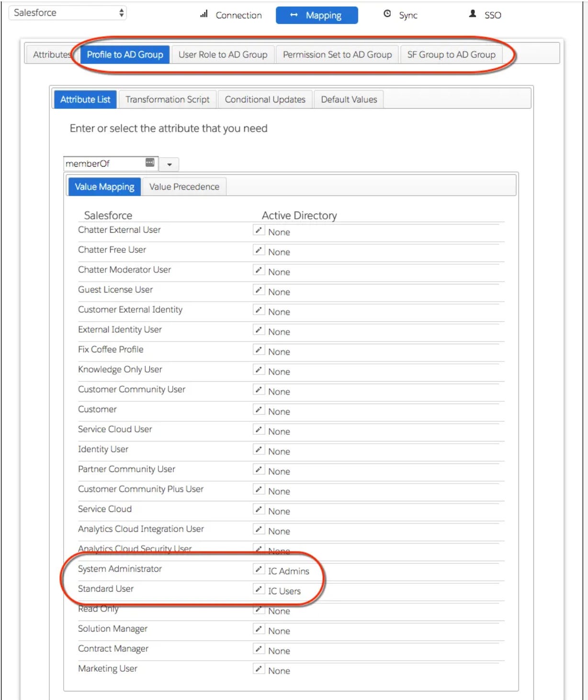Image resolution: width=588 pixels, height=700 pixels.
Task: Open the Transformation Script tab
Action: 168,100
